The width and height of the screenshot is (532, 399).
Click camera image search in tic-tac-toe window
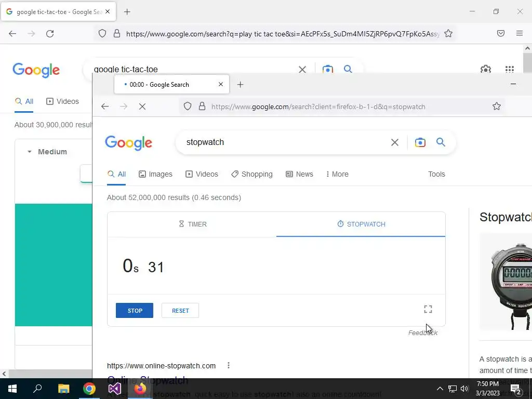pos(327,69)
